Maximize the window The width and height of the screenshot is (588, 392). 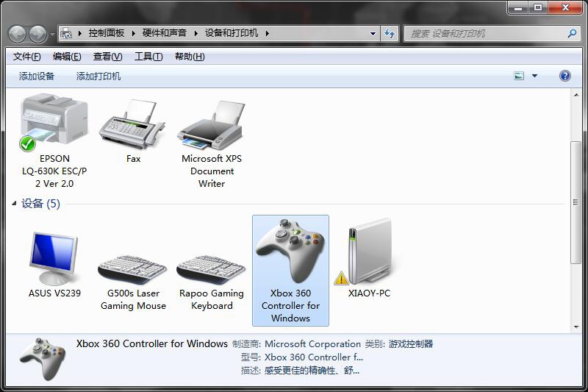pos(538,7)
